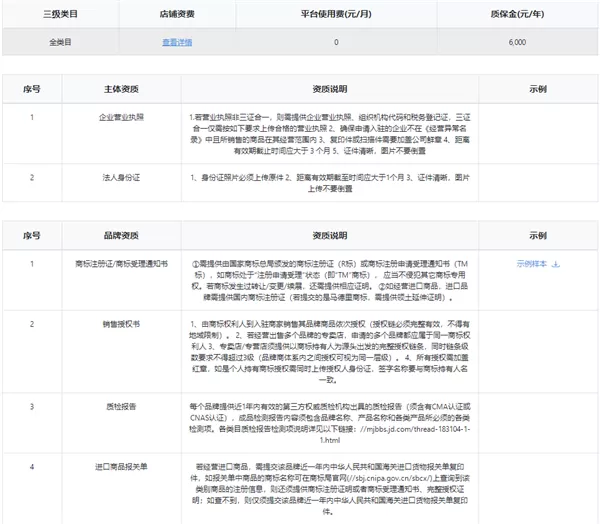
Task: Click the 商标注册证/商标受理通知书 row label
Action: coord(121,264)
